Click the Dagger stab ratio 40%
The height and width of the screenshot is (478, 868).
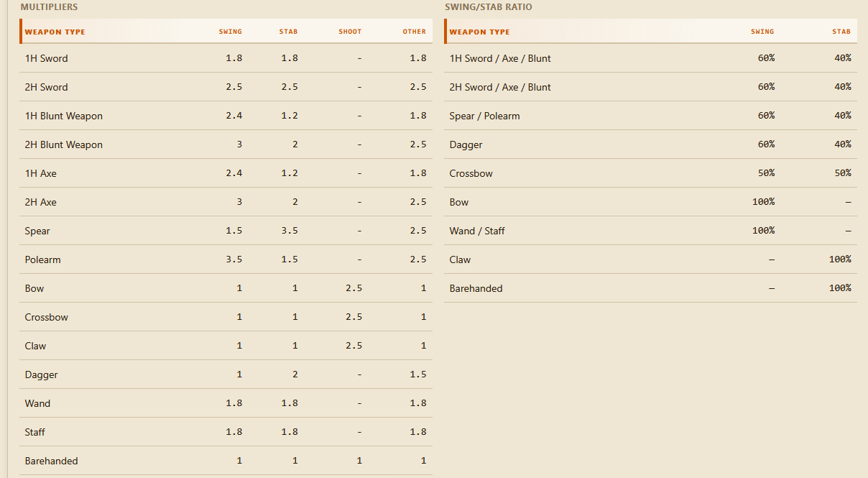pyautogui.click(x=843, y=144)
